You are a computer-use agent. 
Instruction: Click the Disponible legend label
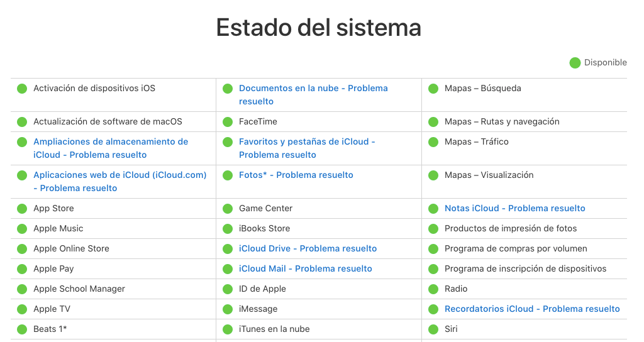(x=606, y=62)
